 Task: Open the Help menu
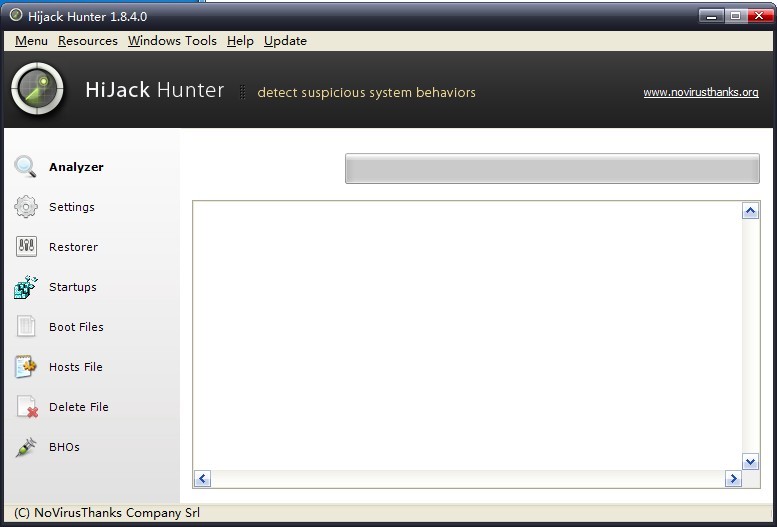(240, 41)
